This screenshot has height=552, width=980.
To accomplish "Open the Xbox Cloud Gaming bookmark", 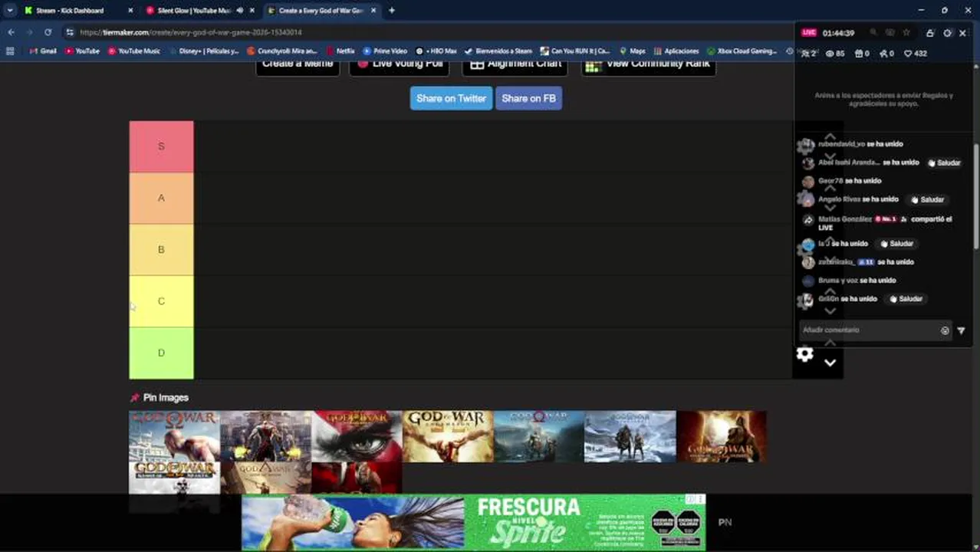I will coord(742,51).
